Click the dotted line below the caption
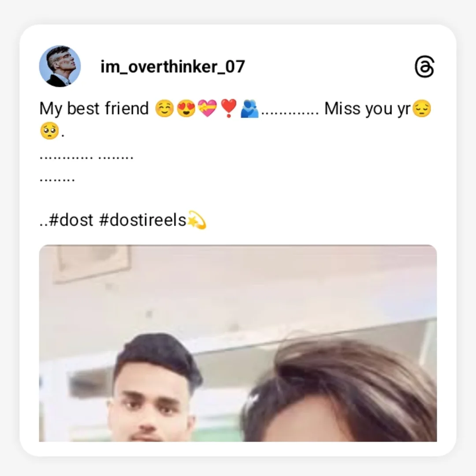 pos(86,157)
